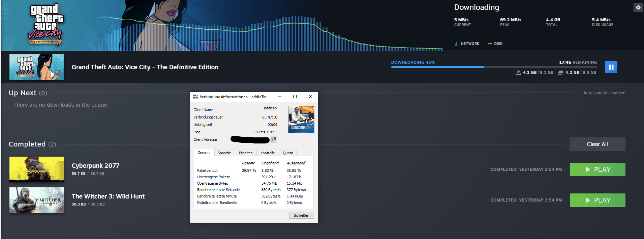
Task: Click the 'Dateitransfer Bandbreite' row label
Action: 217,203
